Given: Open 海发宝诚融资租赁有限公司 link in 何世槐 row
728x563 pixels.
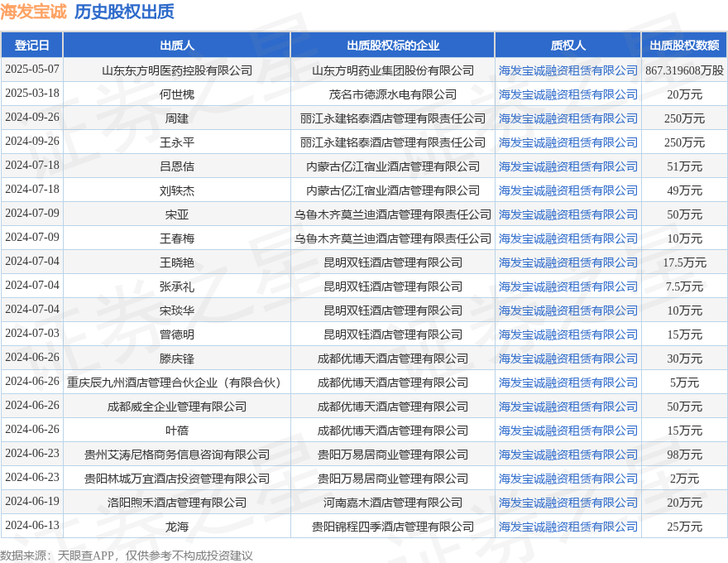Looking at the screenshot, I should [568, 94].
